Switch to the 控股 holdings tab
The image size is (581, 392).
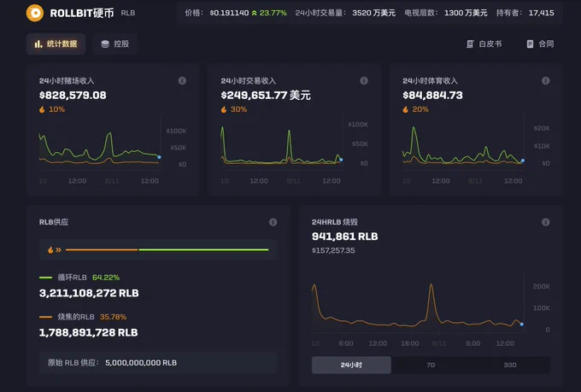click(x=115, y=44)
